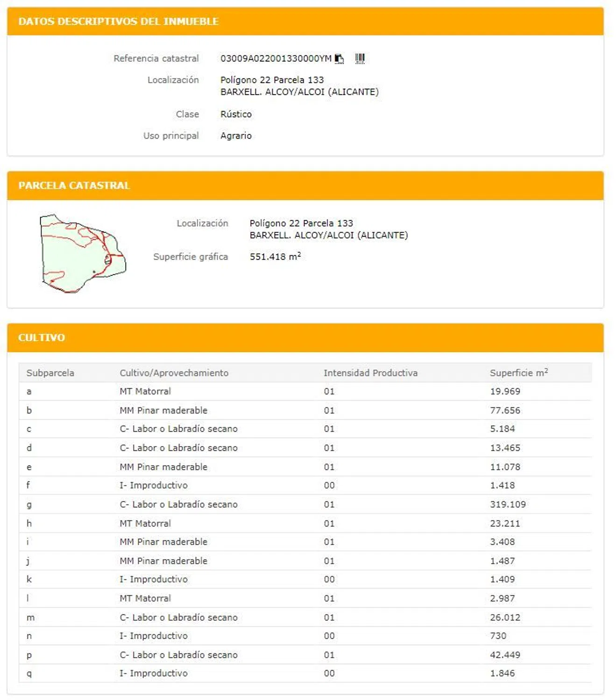
Task: Select subparcela q Improductivo row
Action: 153,673
